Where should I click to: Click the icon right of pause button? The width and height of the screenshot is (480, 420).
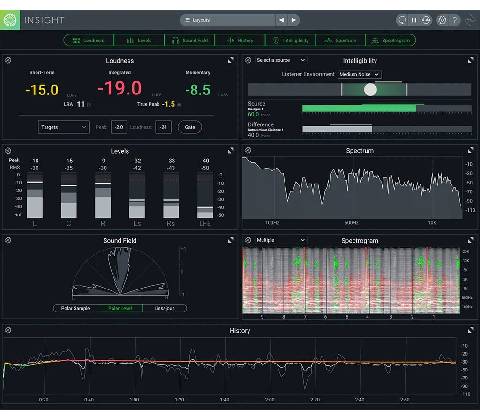pyautogui.click(x=426, y=20)
